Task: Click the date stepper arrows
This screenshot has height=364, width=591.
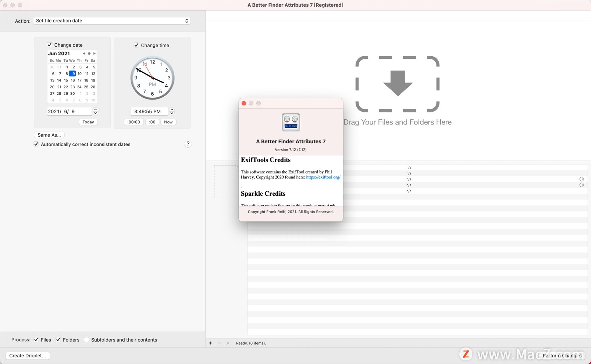Action: (96, 111)
